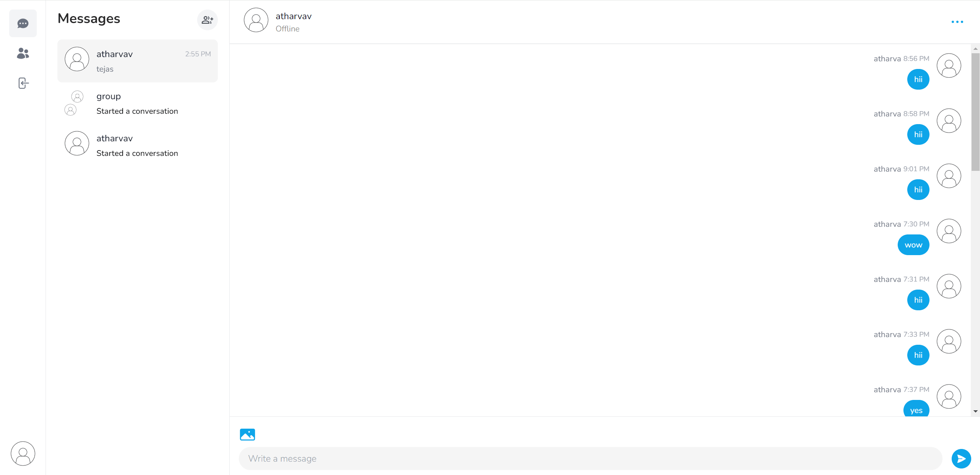Open the group conversation
Viewport: 980px width, 475px height.
(x=137, y=103)
